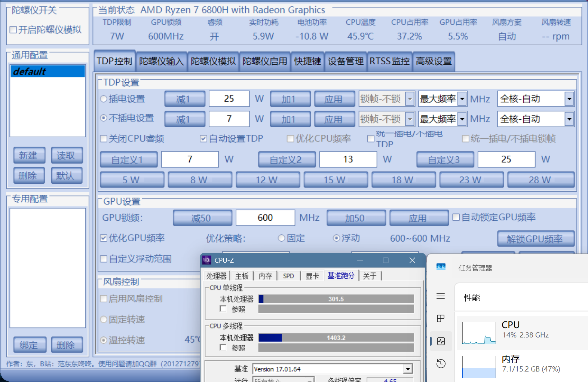Image resolution: width=588 pixels, height=382 pixels.
Task: Switch to the RTSS监控 tab
Action: click(x=389, y=61)
